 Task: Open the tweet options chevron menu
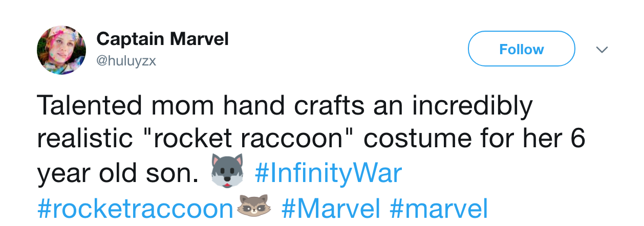pyautogui.click(x=603, y=50)
